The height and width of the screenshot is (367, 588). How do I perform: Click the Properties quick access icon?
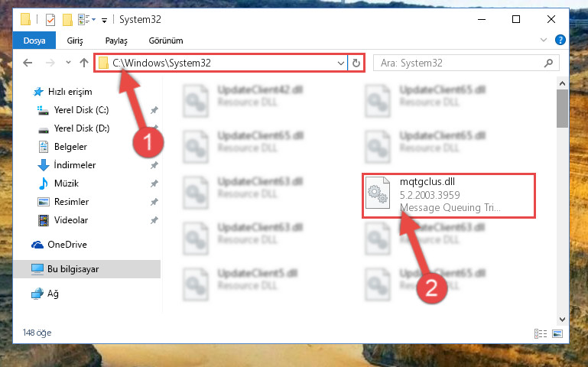coord(50,19)
